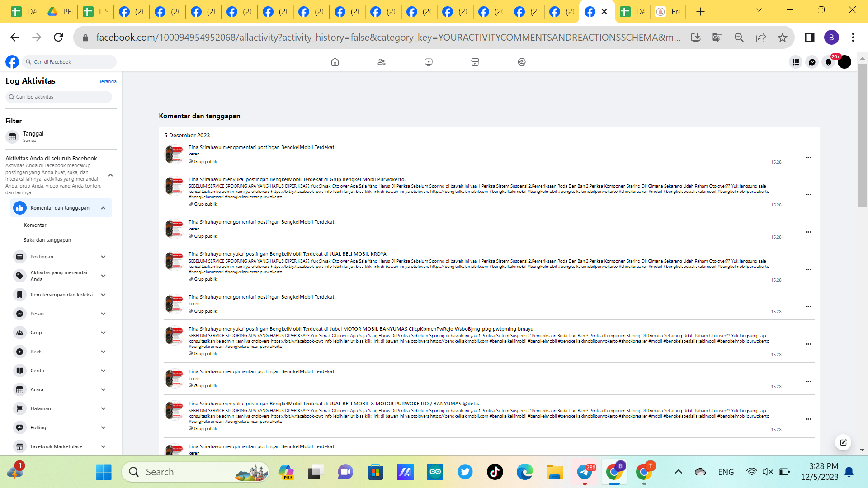Viewport: 868px width, 488px height.
Task: Open JUAL BELI MOBIL KROYA group link
Action: coord(358,254)
